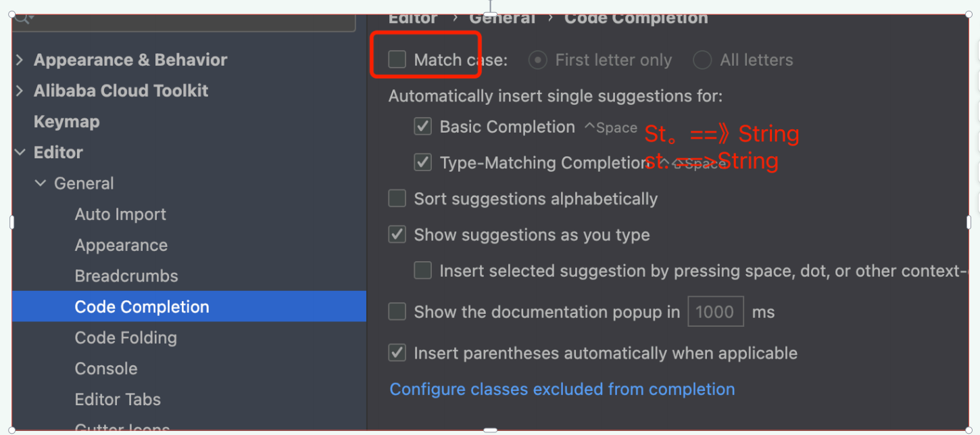980x435 pixels.
Task: Open Configure classes excluded from completion link
Action: click(x=562, y=389)
